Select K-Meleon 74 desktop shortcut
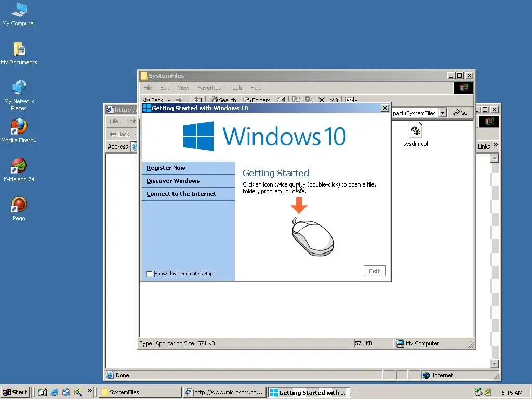The height and width of the screenshot is (399, 532). 19,170
